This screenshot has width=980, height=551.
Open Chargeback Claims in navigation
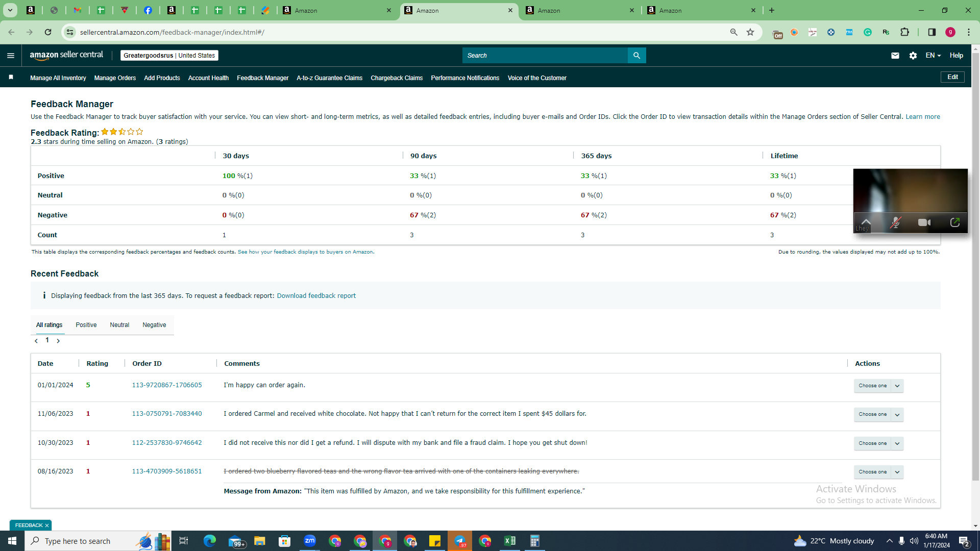[x=397, y=78]
